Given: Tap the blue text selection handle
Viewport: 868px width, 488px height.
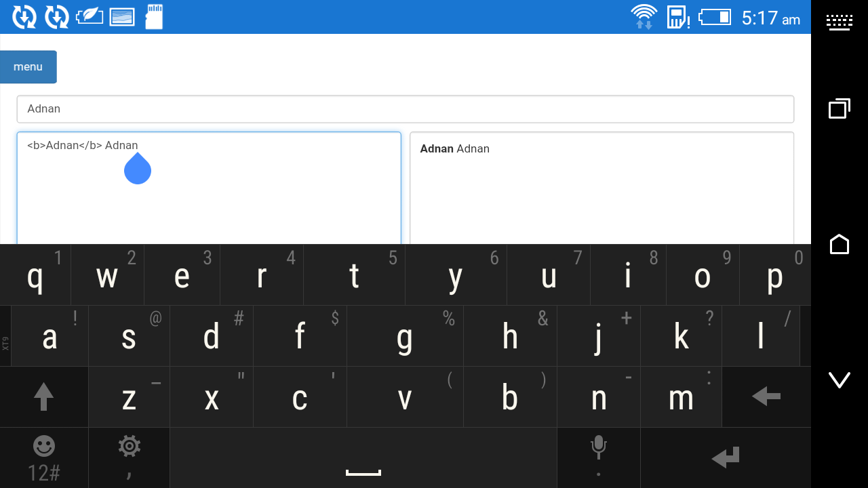Looking at the screenshot, I should [x=137, y=169].
